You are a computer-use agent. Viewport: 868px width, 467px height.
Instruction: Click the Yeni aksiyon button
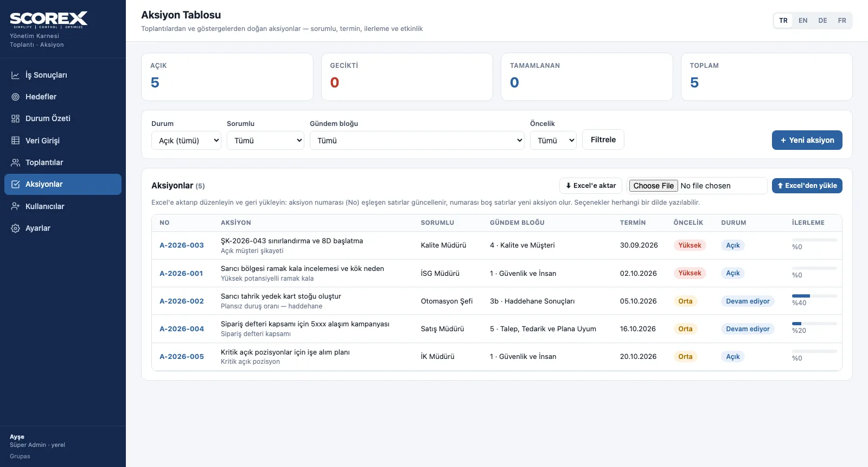tap(807, 140)
